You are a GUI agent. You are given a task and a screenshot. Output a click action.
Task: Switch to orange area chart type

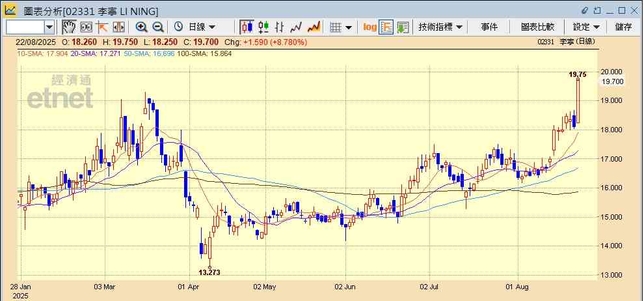coord(314,27)
